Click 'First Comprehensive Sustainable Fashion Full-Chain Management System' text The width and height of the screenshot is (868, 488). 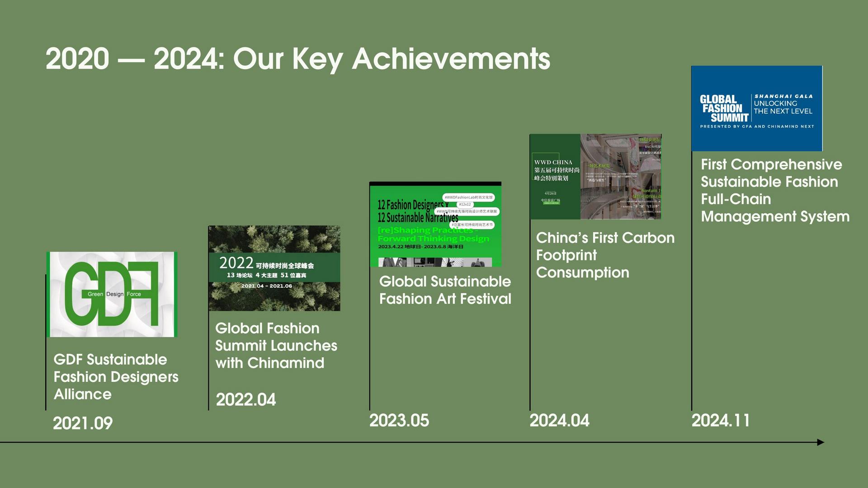775,190
